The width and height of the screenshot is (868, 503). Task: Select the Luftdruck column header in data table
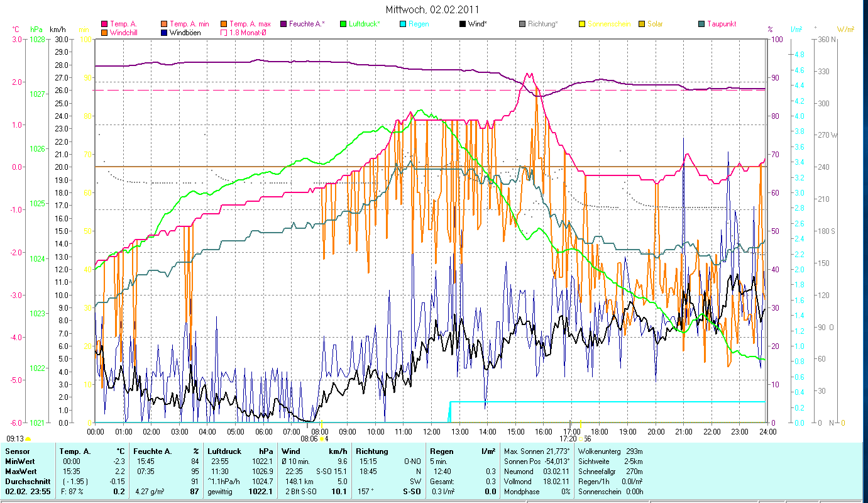[226, 451]
